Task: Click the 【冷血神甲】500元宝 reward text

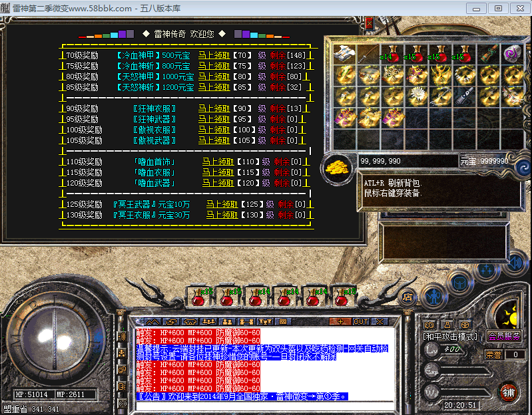Action: coord(152,55)
